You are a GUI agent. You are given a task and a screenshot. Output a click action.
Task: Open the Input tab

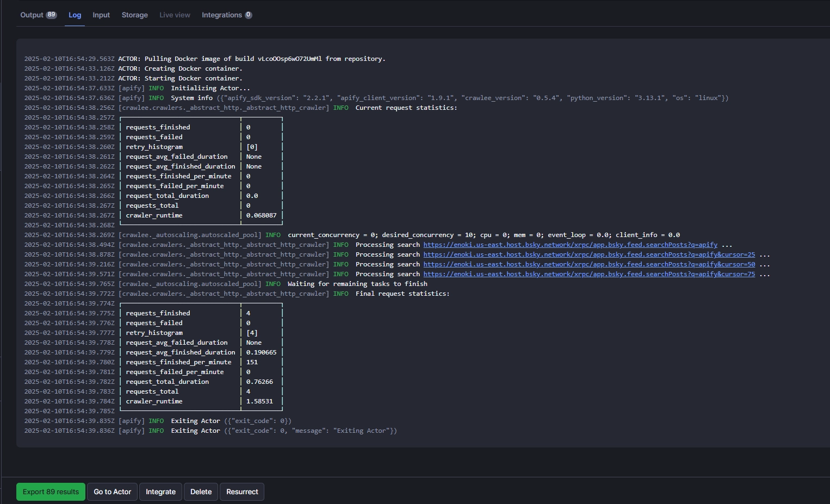pyautogui.click(x=101, y=15)
